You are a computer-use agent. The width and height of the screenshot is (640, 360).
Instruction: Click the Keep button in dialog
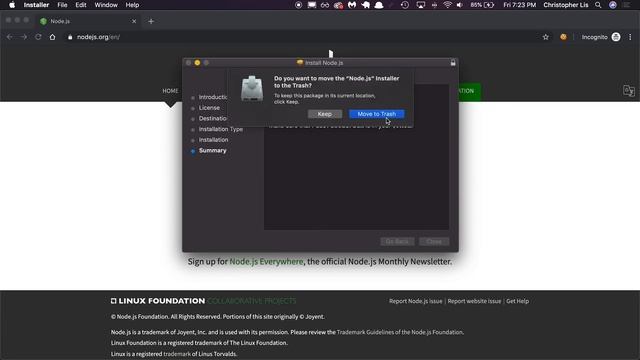coord(324,114)
